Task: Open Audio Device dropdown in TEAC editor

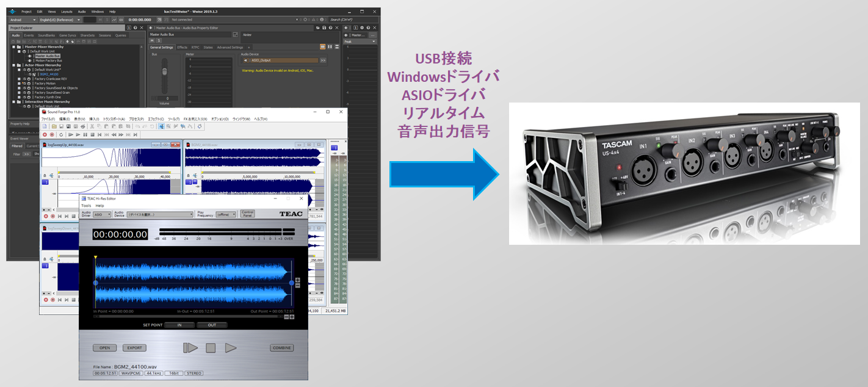Action: [x=160, y=214]
